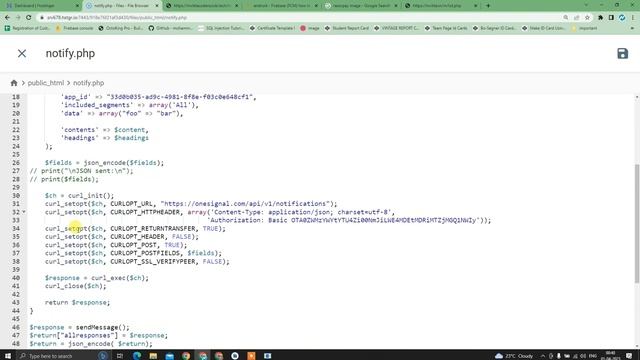Open File Explorer from the taskbar

click(x=153, y=356)
